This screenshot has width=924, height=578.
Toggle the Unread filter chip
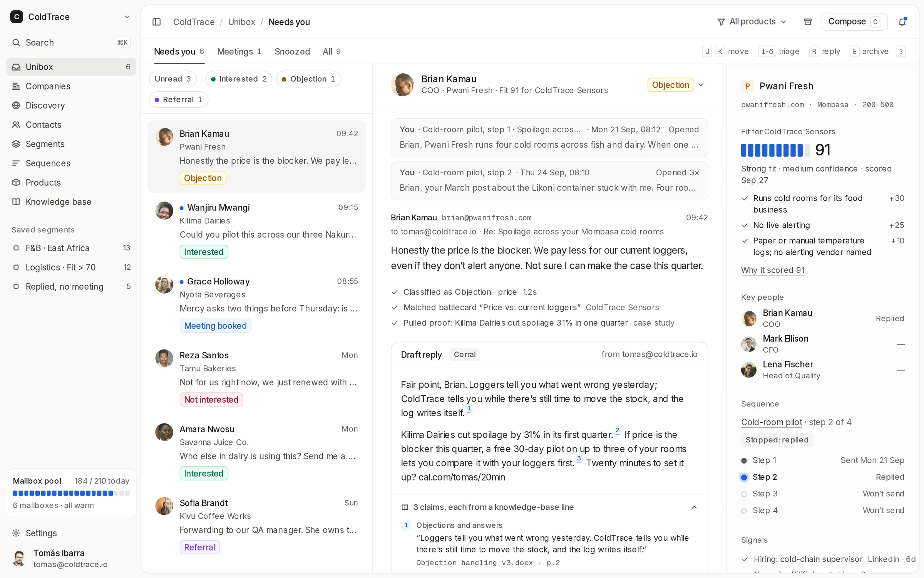173,79
